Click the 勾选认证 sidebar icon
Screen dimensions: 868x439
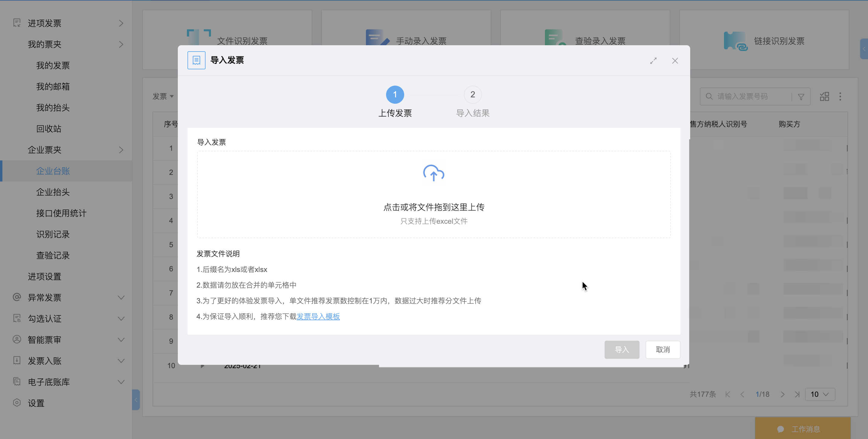pyautogui.click(x=17, y=318)
